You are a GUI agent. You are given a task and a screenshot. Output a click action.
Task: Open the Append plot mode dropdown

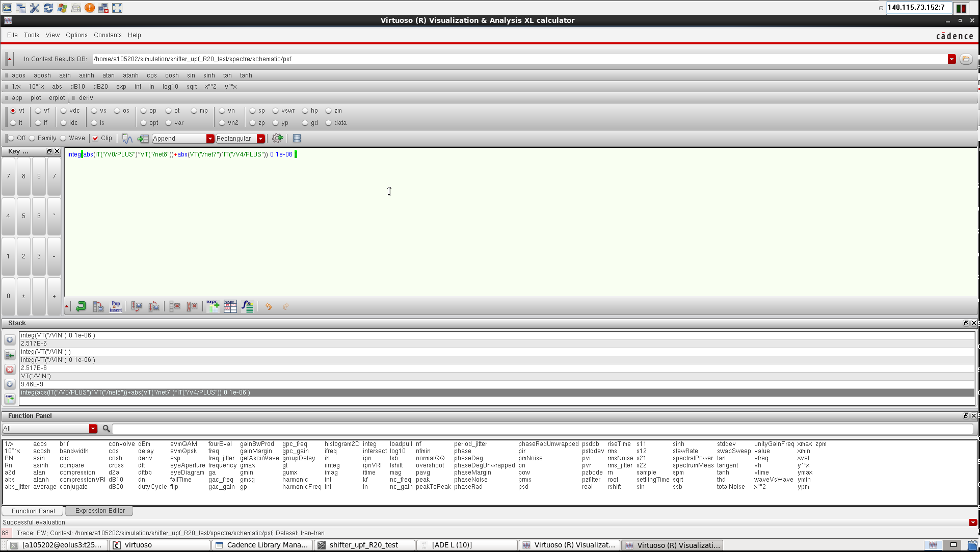click(x=210, y=139)
